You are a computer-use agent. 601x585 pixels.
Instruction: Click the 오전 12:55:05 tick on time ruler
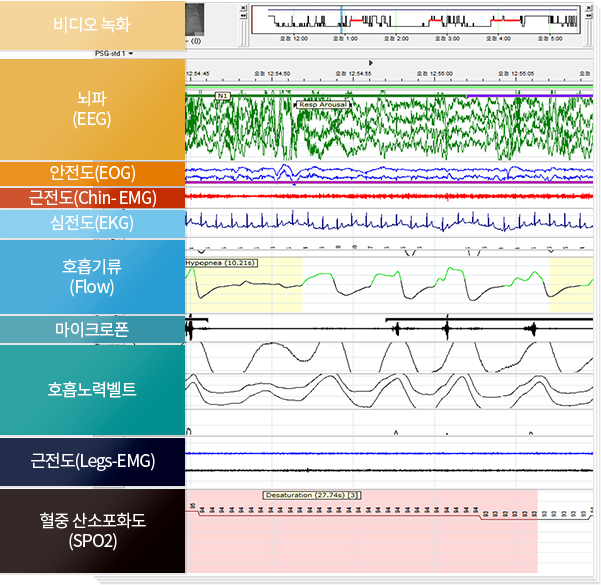(516, 74)
